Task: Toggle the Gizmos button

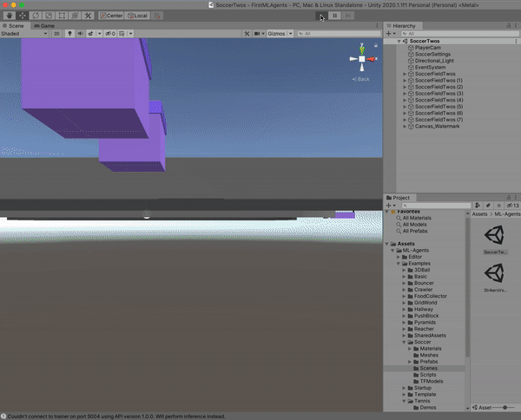Action: tap(276, 34)
